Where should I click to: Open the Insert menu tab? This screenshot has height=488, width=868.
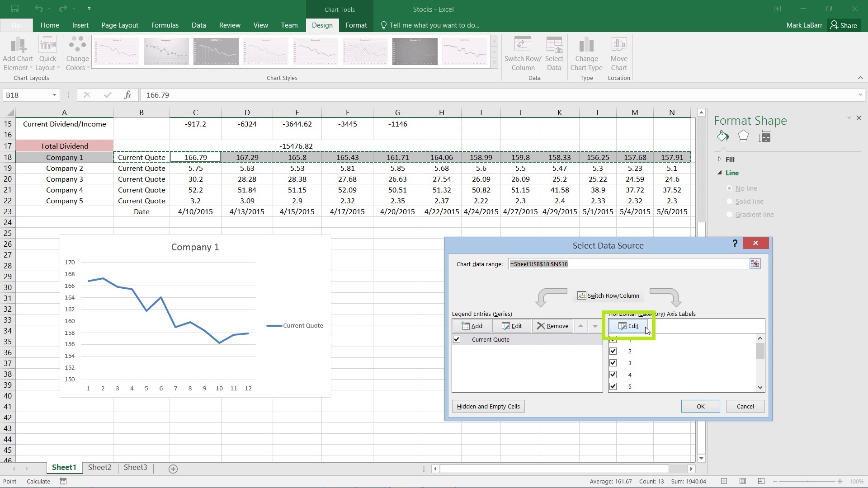click(x=80, y=25)
